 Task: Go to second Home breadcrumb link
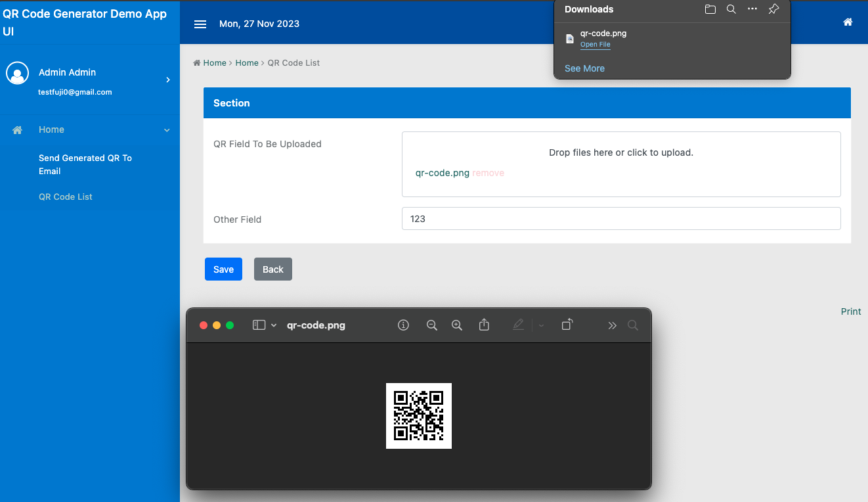pyautogui.click(x=247, y=63)
